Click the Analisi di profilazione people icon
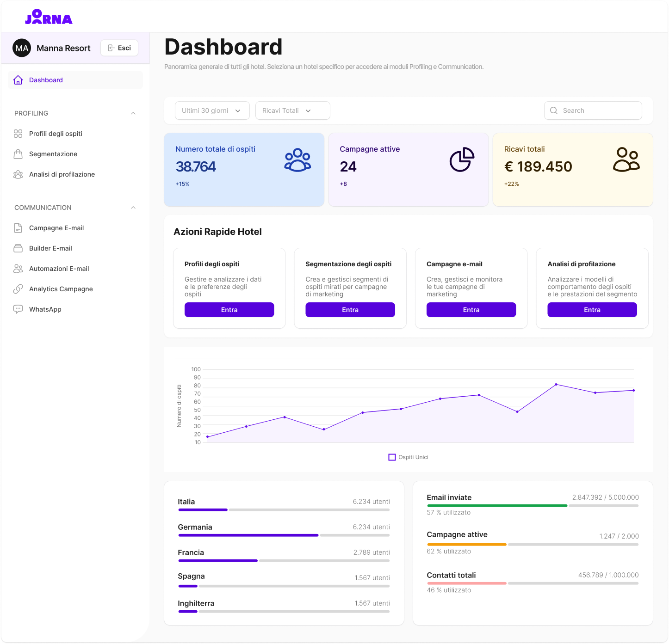Image resolution: width=669 pixels, height=644 pixels. pyautogui.click(x=18, y=174)
